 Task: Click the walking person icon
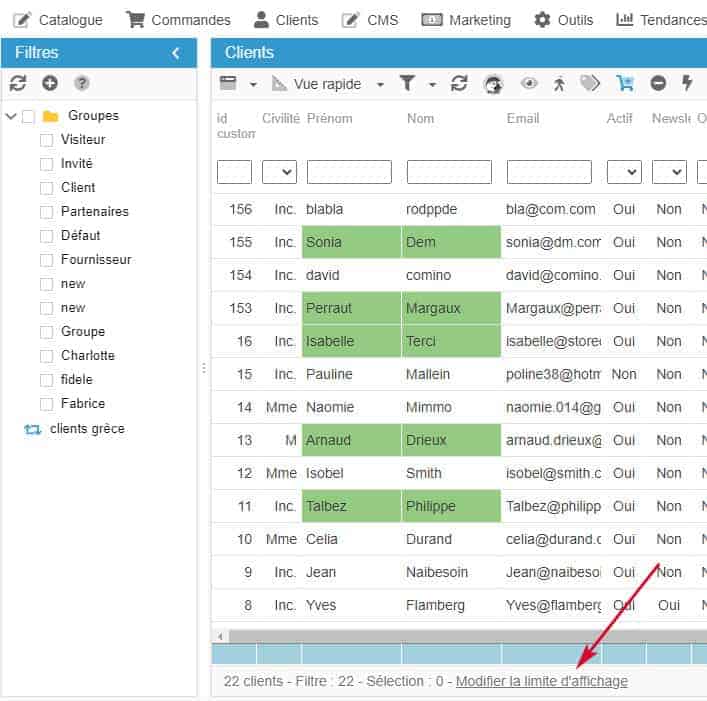tap(559, 84)
